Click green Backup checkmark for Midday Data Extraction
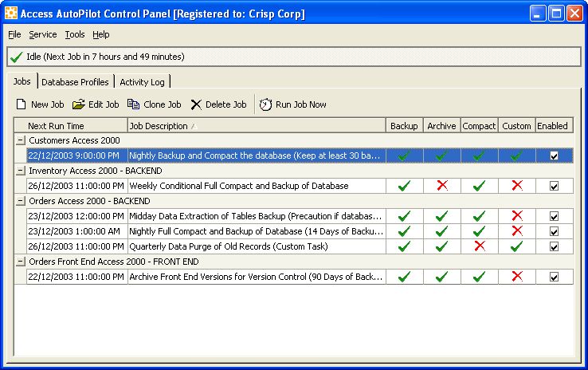The height and width of the screenshot is (370, 588). 404,216
